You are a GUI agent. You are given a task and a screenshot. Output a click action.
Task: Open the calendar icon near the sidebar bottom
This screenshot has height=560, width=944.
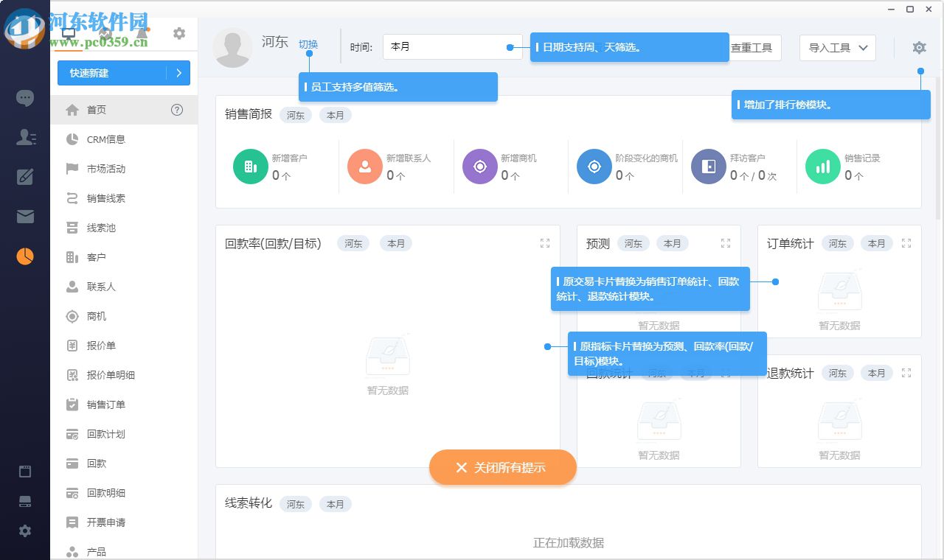pos(25,471)
